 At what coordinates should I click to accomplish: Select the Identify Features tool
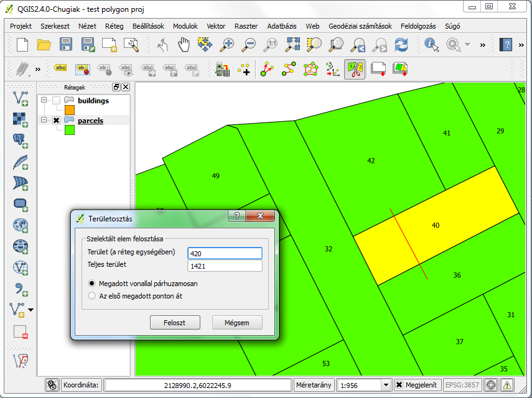(431, 44)
